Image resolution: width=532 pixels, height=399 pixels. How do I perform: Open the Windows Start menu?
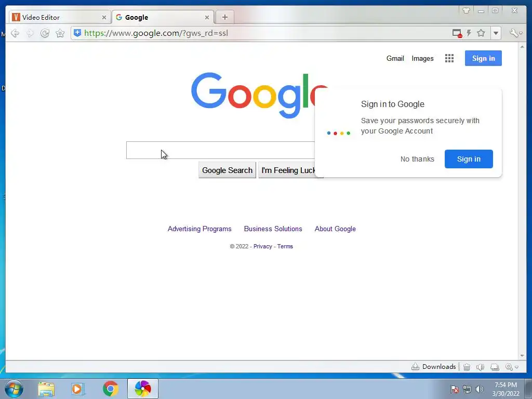coord(14,389)
